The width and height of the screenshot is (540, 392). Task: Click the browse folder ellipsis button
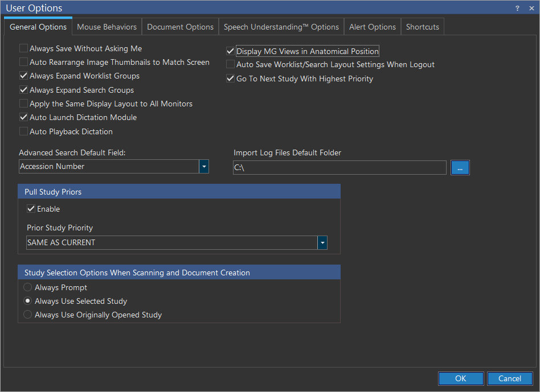point(460,168)
